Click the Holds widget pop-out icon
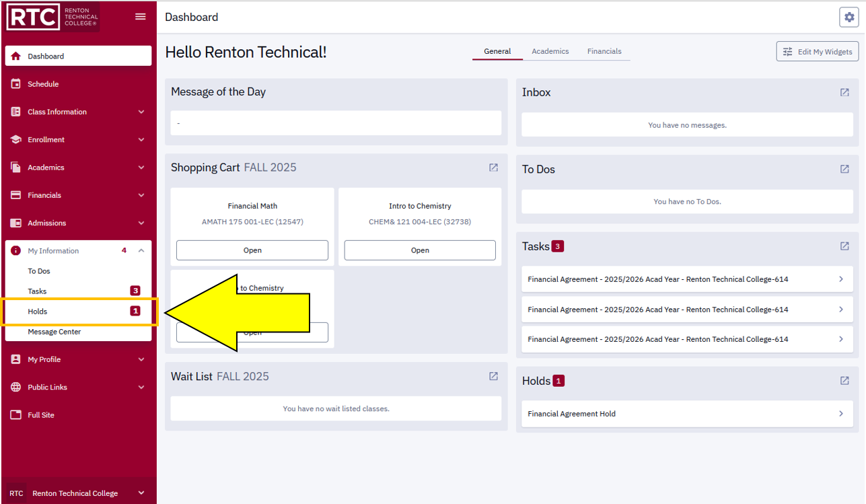 pos(844,381)
